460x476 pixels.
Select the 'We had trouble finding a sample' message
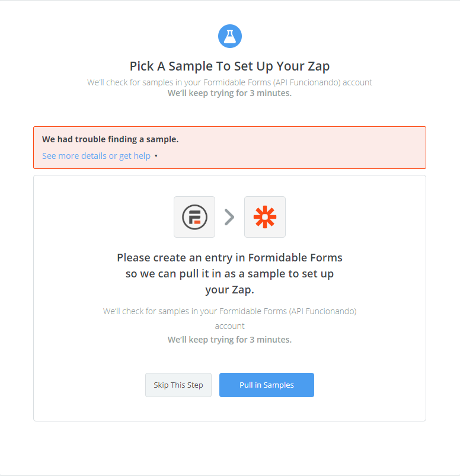(110, 139)
